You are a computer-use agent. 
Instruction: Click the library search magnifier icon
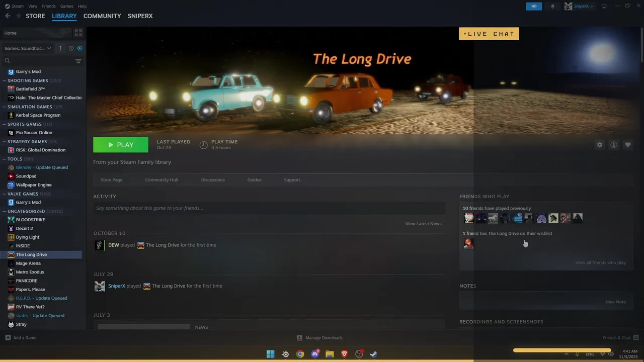(x=7, y=61)
